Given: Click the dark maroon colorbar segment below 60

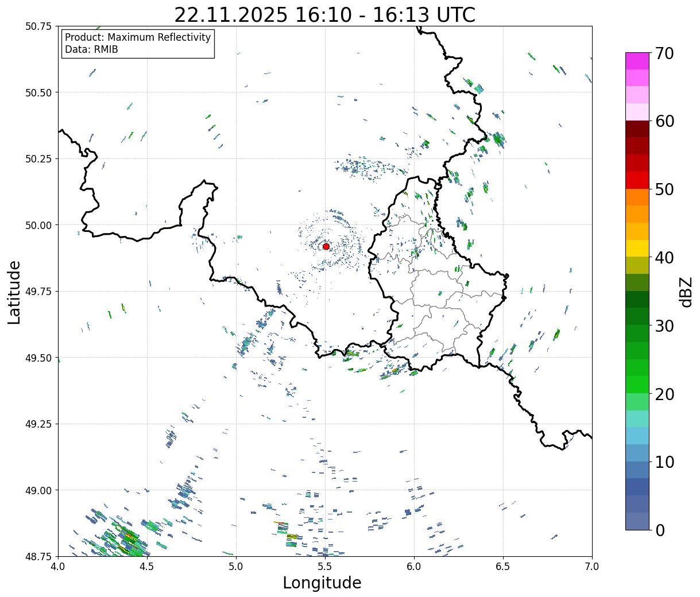Looking at the screenshot, I should click(x=637, y=129).
